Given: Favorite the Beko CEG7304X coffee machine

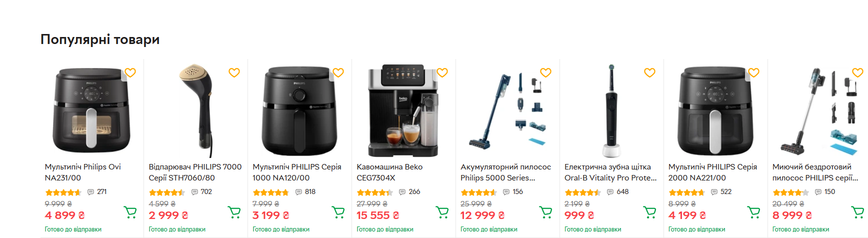Looking at the screenshot, I should 442,72.
